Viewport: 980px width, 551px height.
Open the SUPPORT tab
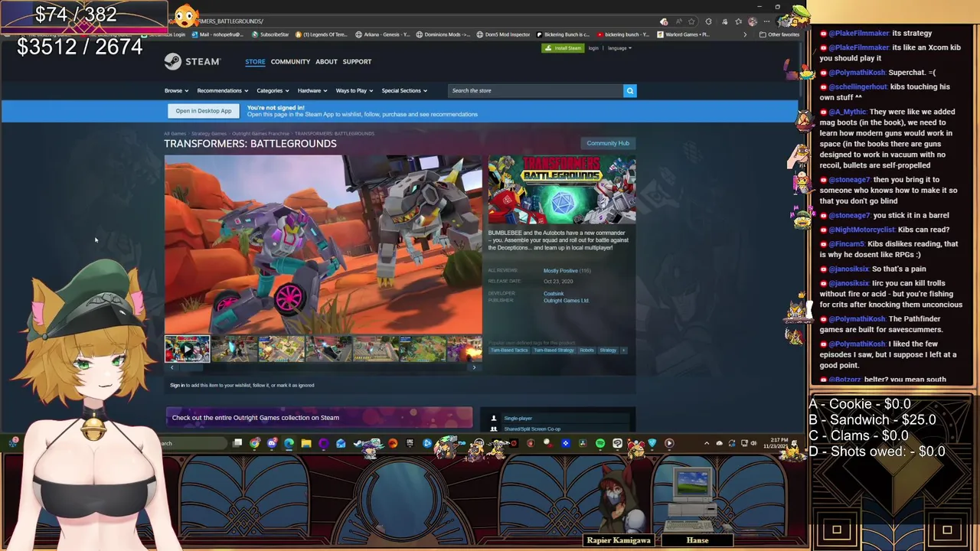357,62
